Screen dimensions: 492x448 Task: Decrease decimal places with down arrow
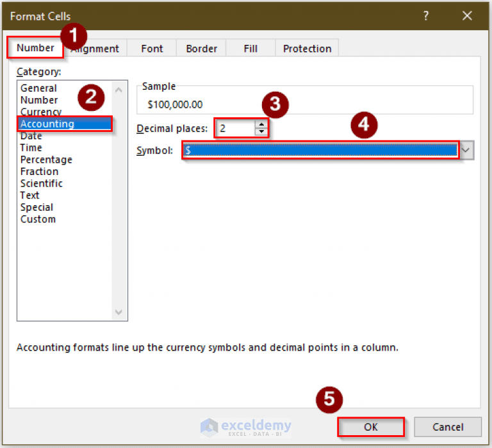click(261, 132)
